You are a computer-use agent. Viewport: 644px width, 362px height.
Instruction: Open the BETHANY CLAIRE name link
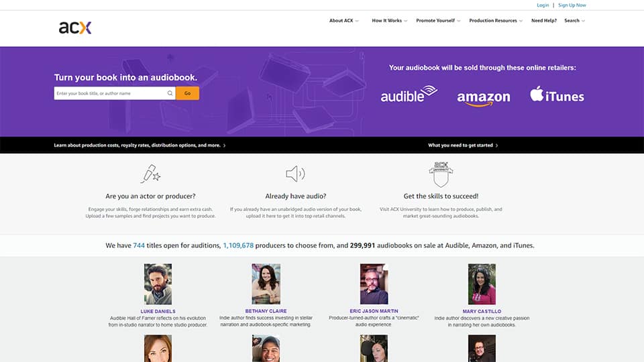(266, 311)
